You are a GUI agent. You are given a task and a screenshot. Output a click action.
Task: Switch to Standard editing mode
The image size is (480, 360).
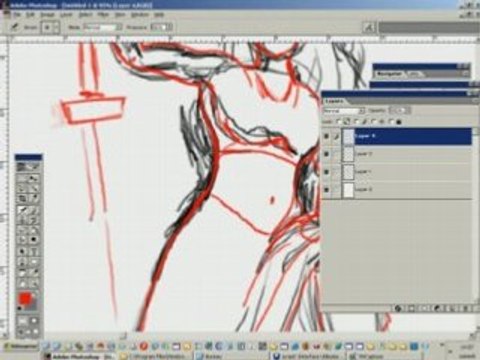[x=23, y=321]
